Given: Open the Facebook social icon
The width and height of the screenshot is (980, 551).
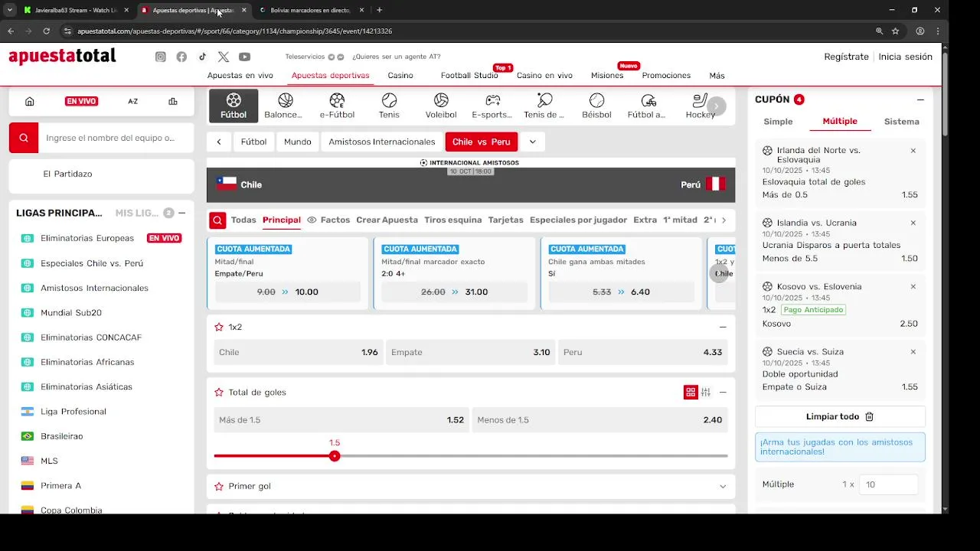Looking at the screenshot, I should coord(181,57).
